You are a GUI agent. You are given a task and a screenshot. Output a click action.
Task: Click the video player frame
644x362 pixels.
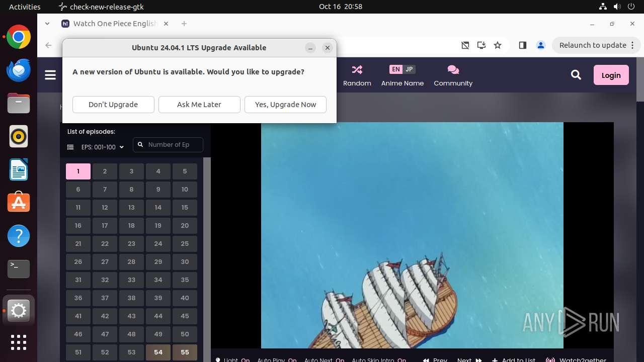412,235
